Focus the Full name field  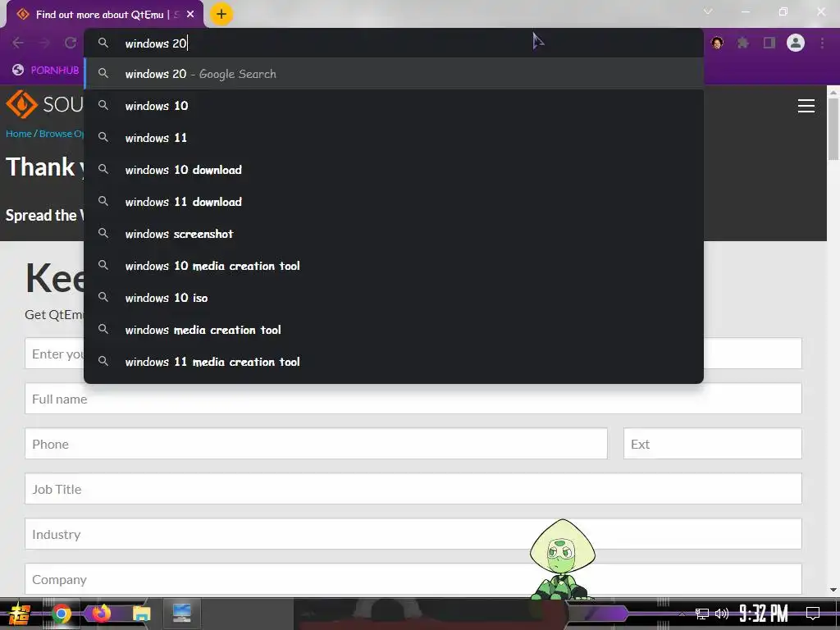point(413,399)
